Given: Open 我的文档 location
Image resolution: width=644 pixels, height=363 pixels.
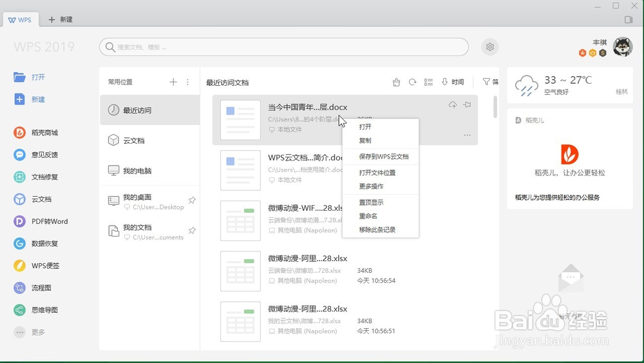Looking at the screenshot, I should [150, 231].
